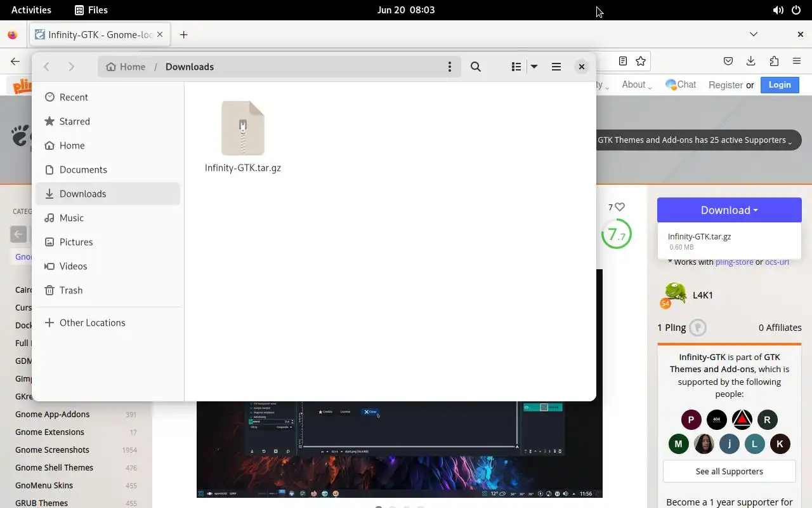Open the supporter avatar labeled K
The image size is (812, 508).
tap(780, 444)
